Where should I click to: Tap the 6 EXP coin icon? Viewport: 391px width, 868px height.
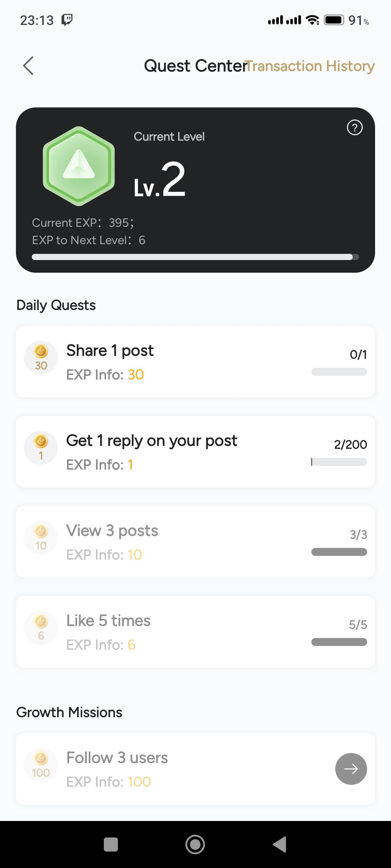pyautogui.click(x=41, y=628)
